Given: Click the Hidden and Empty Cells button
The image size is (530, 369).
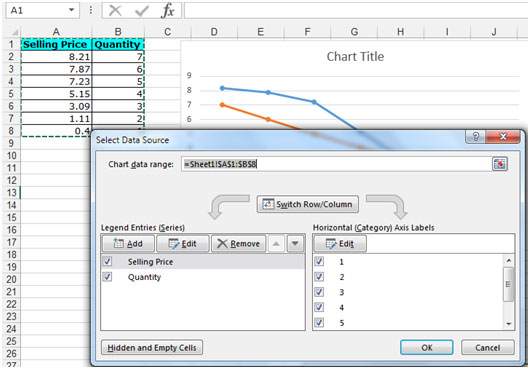Looking at the screenshot, I should click(x=152, y=348).
